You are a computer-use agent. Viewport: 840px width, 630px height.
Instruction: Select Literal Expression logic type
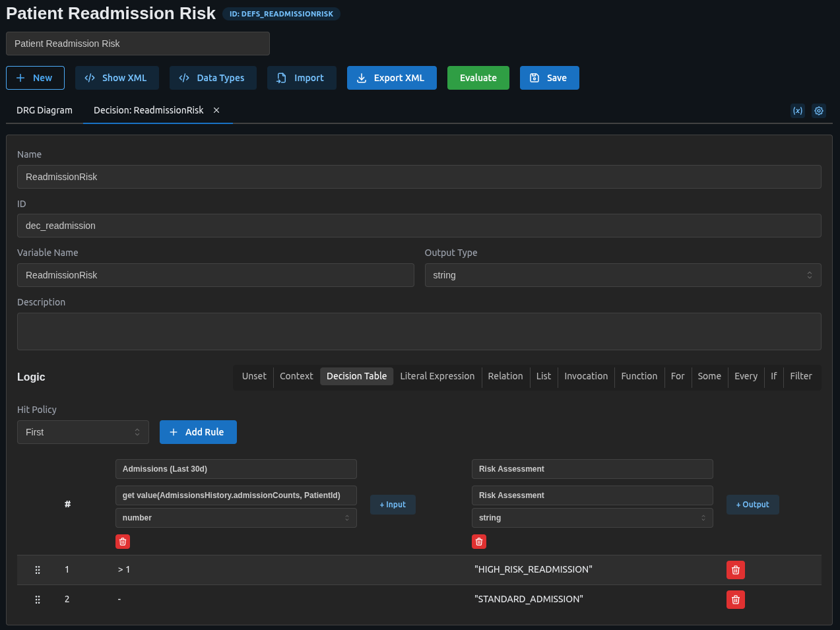tap(437, 376)
